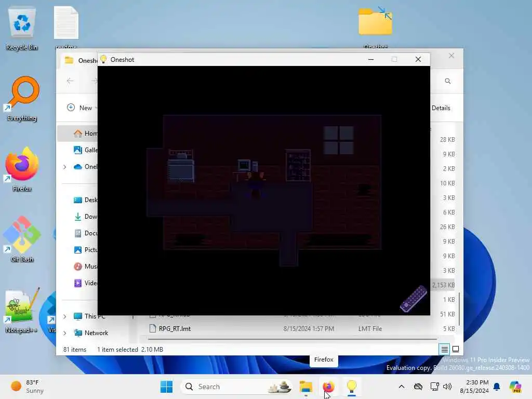Close the File Explorer window behind
Screen dimensions: 532x399
coord(451,56)
